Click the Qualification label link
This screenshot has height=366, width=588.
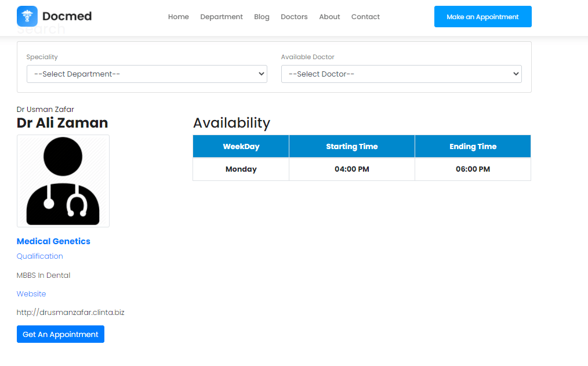pyautogui.click(x=40, y=256)
